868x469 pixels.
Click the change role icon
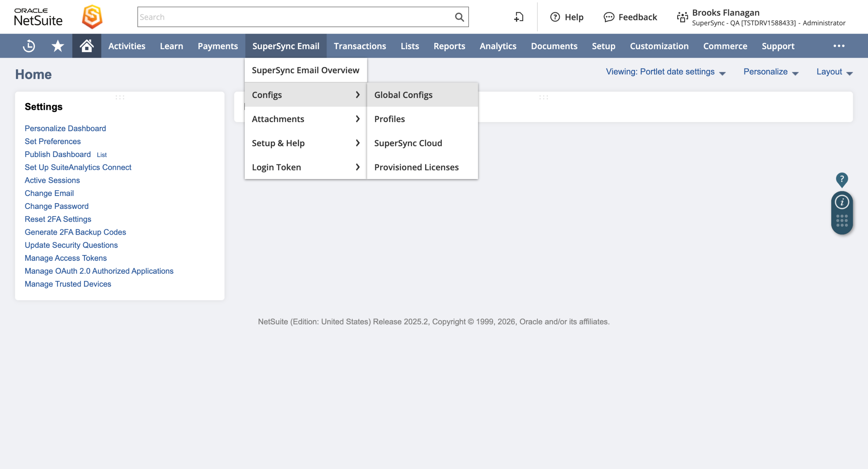(x=682, y=17)
